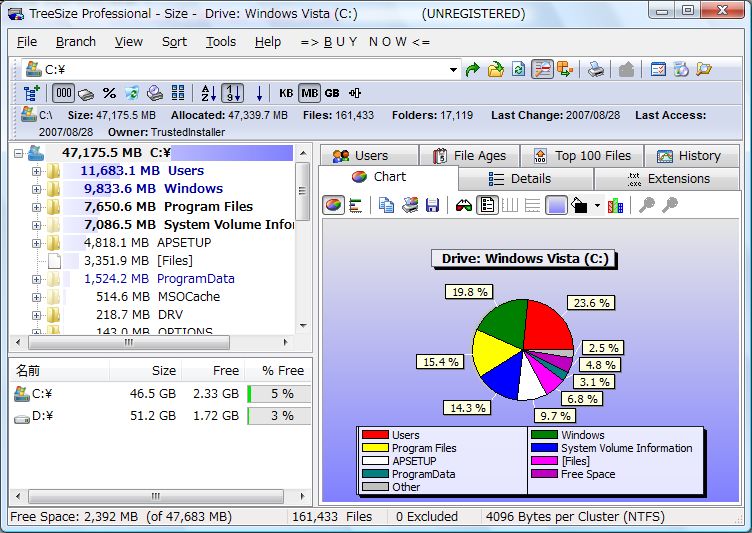
Task: Expand the Program Files folder node
Action: 36,207
